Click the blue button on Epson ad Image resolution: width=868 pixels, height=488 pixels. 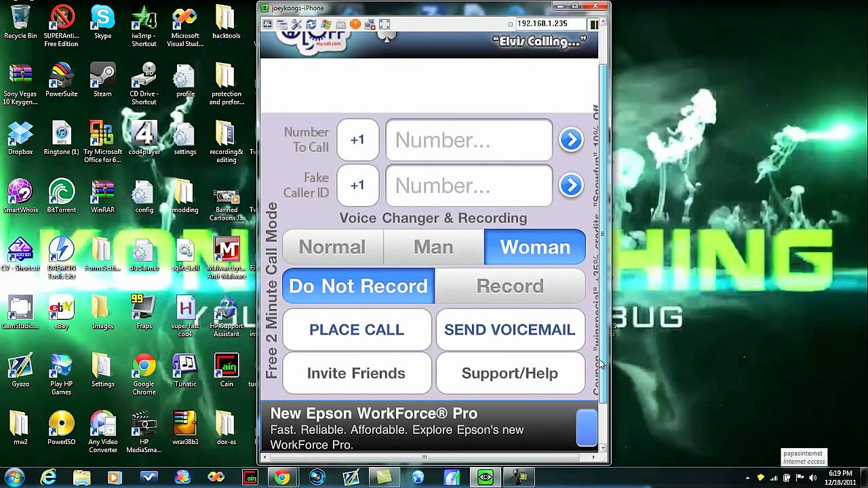[587, 428]
